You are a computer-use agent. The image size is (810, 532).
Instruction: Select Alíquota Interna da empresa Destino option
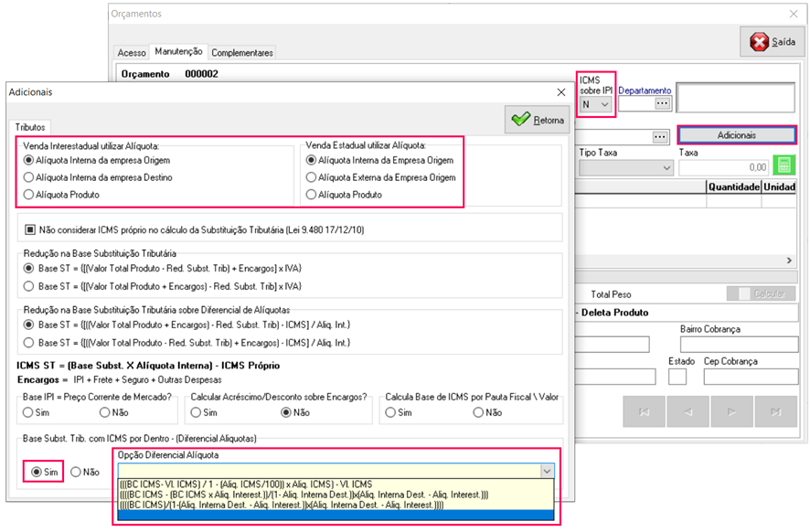(29, 177)
